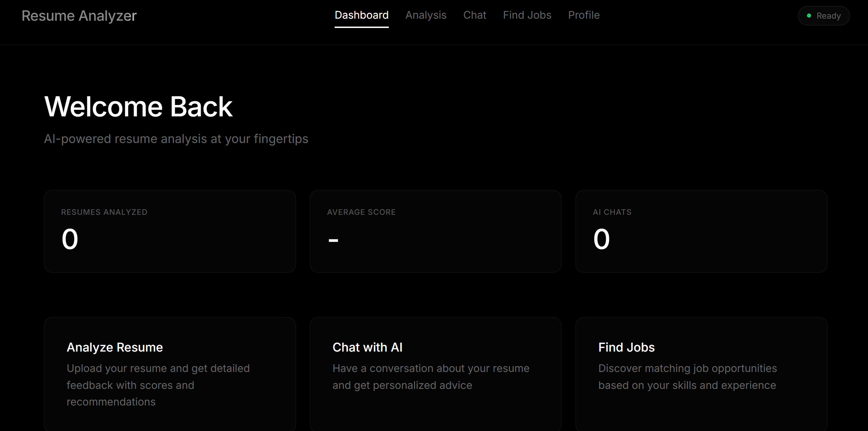Switch to the Dashboard tab

[x=362, y=15]
